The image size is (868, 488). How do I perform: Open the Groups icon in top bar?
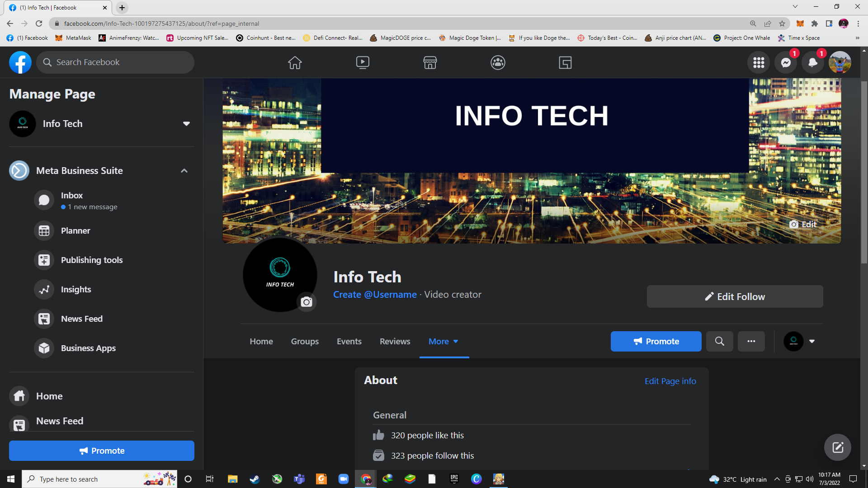click(498, 62)
